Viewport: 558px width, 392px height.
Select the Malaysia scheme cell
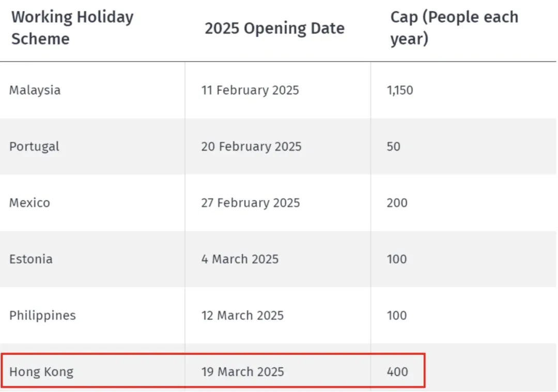[x=35, y=90]
